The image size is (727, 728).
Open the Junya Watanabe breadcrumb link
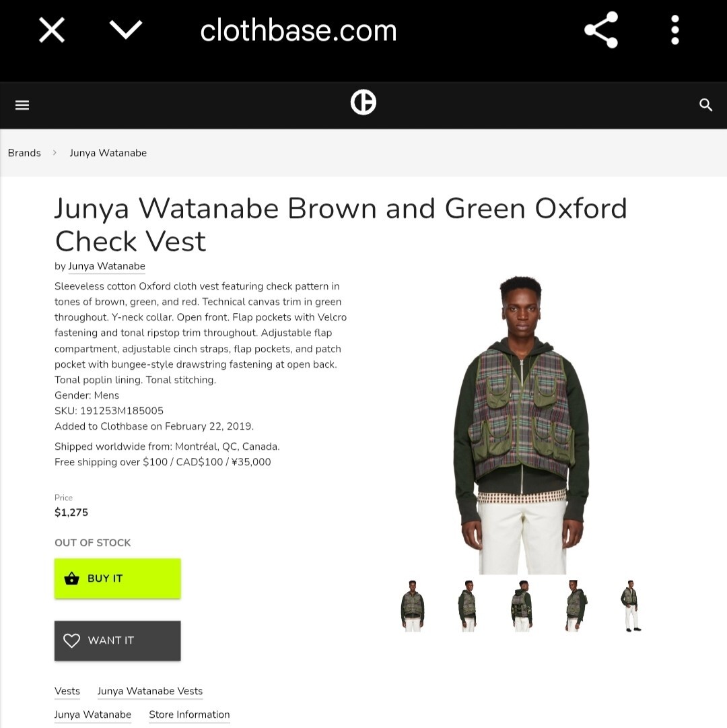pos(108,153)
